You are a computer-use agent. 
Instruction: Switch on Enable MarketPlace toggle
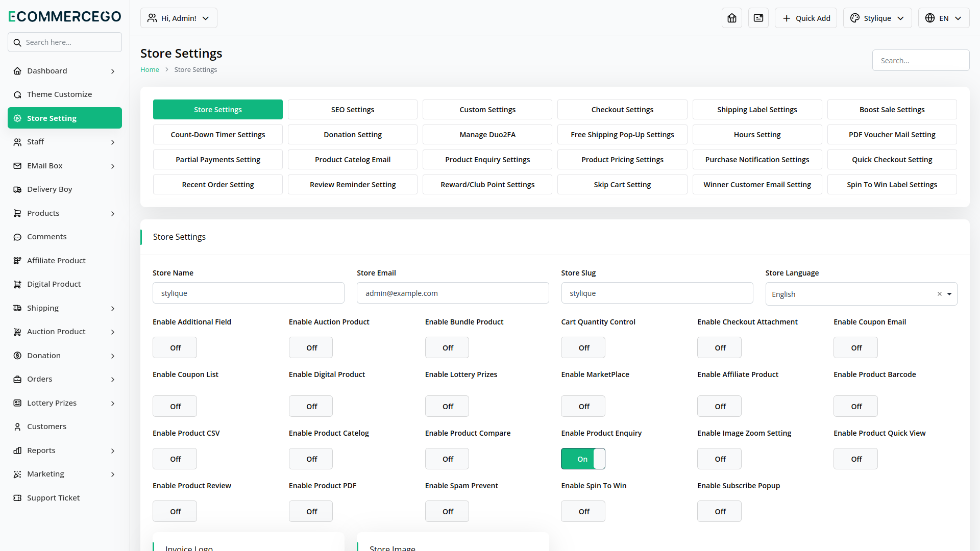583,406
